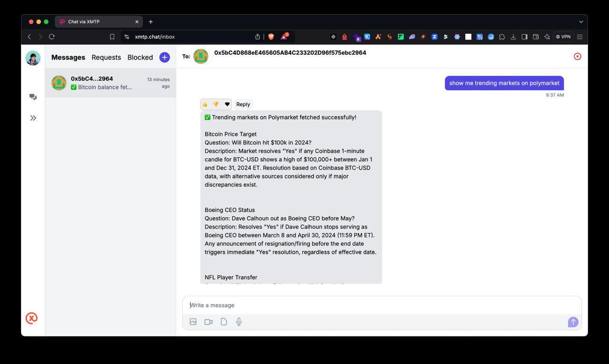React with thumbs up emoji
Viewport: 609px width, 364px height.
[205, 104]
